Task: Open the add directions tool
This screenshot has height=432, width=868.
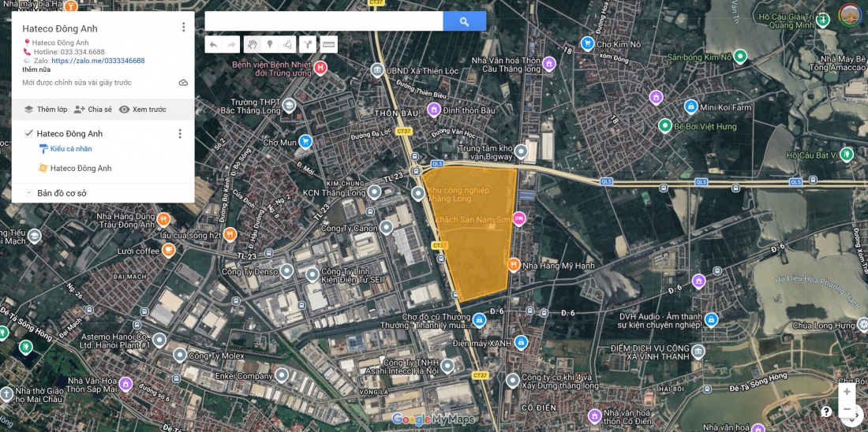Action: tap(309, 44)
